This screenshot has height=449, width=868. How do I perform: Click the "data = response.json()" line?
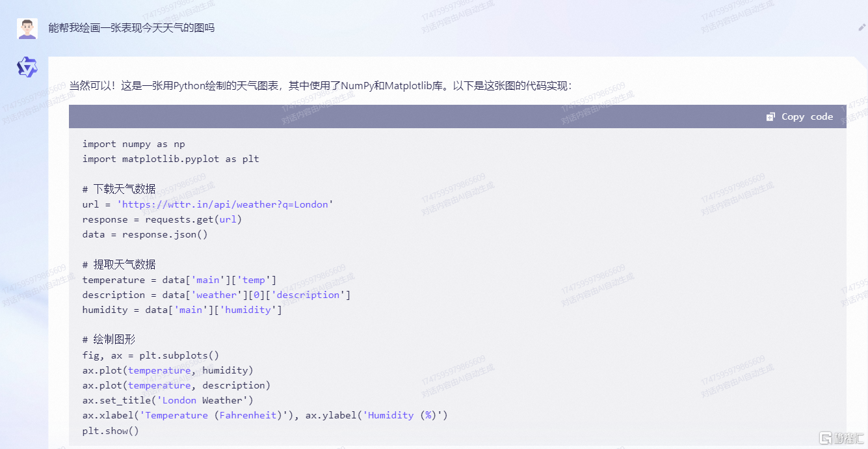(x=144, y=234)
